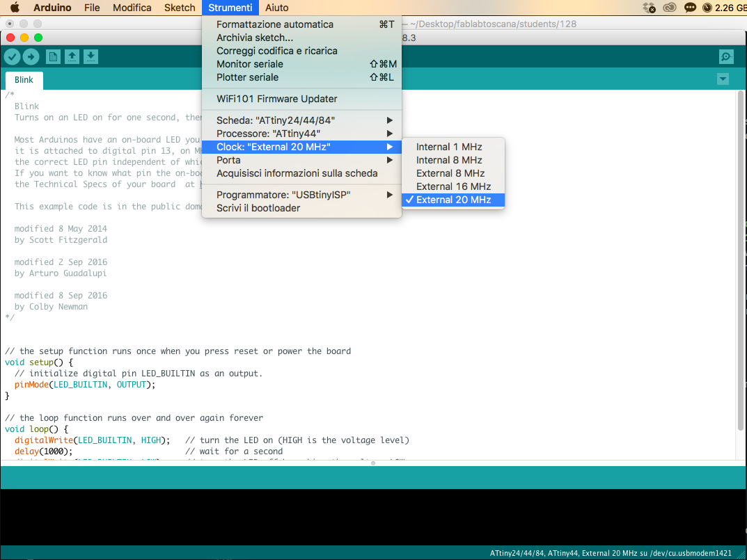Select the Blink sketch tab
This screenshot has width=747, height=560.
click(x=24, y=80)
